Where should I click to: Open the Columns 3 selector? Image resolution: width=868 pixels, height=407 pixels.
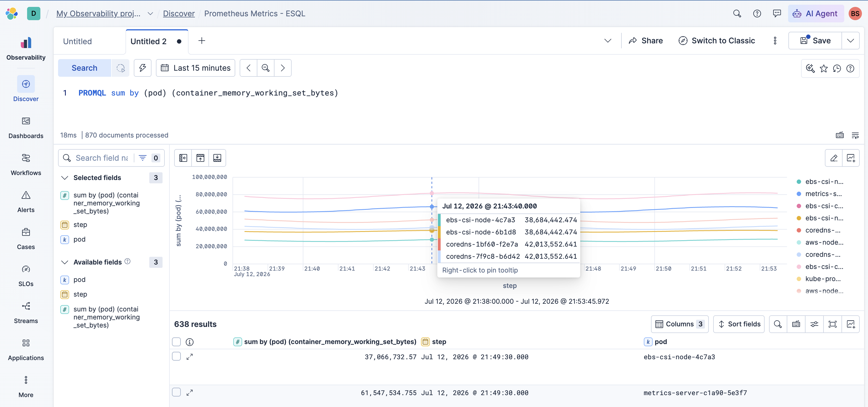[x=680, y=324]
